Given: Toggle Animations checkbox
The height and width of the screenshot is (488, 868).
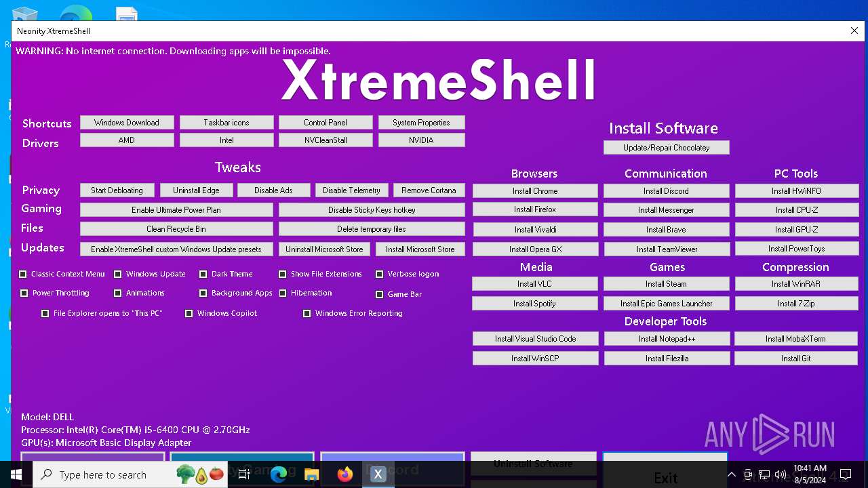Looking at the screenshot, I should point(118,293).
